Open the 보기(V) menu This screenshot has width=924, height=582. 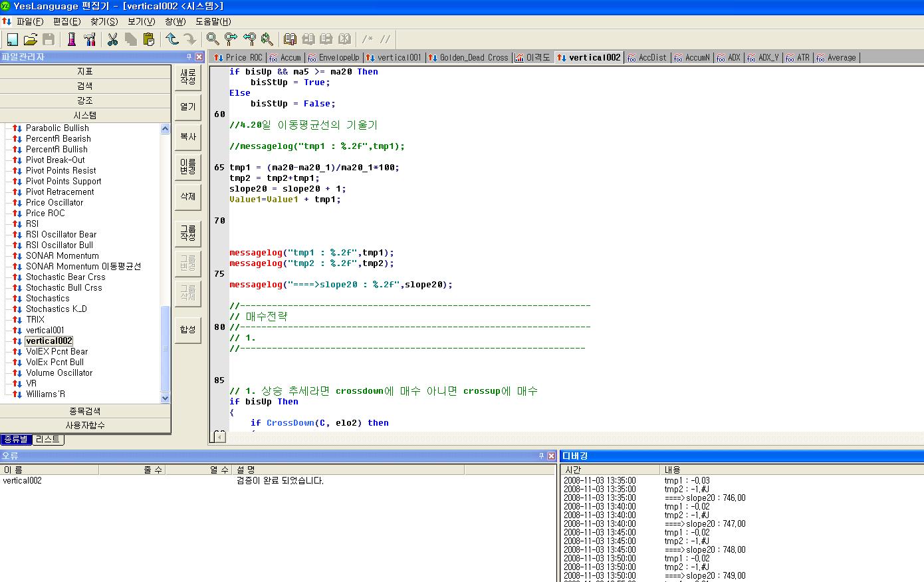pos(141,21)
